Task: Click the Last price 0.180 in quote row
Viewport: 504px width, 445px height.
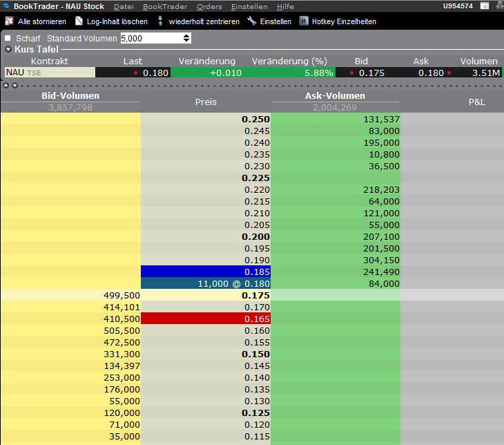Action: coord(155,73)
